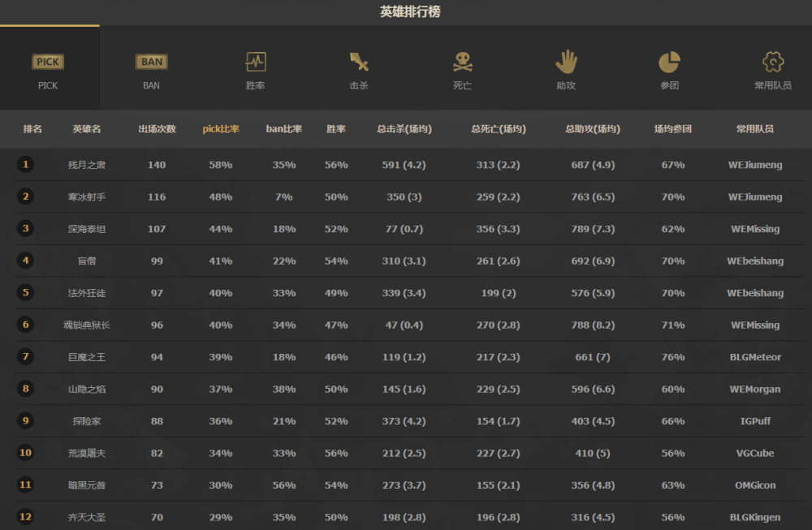Switch to the PICK tab label
Screen dimensions: 812x530
(x=48, y=85)
